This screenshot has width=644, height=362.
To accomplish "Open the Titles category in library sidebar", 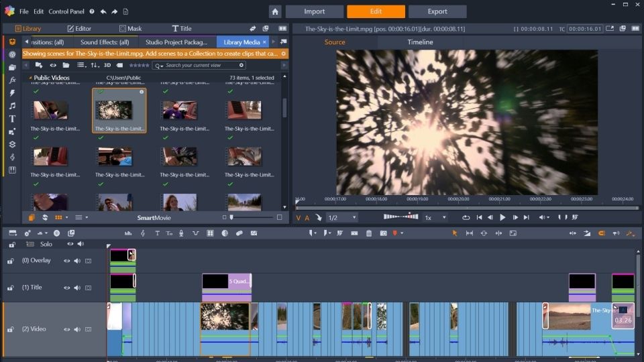I will pos(12,119).
